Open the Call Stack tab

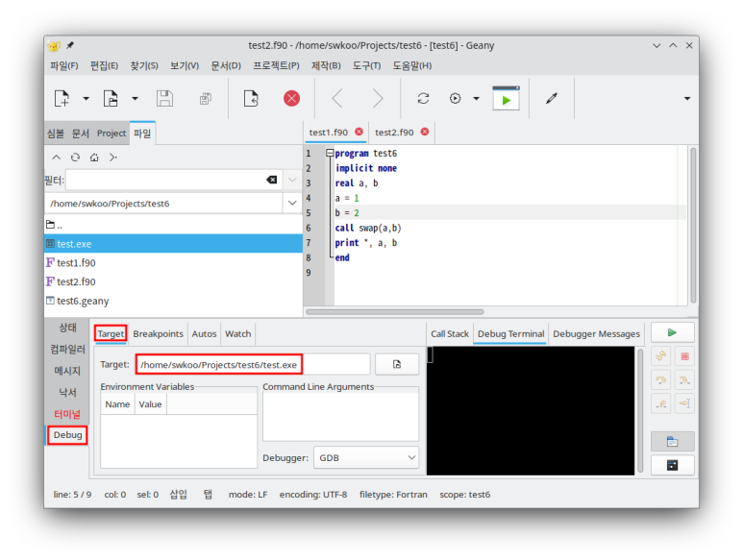(450, 333)
